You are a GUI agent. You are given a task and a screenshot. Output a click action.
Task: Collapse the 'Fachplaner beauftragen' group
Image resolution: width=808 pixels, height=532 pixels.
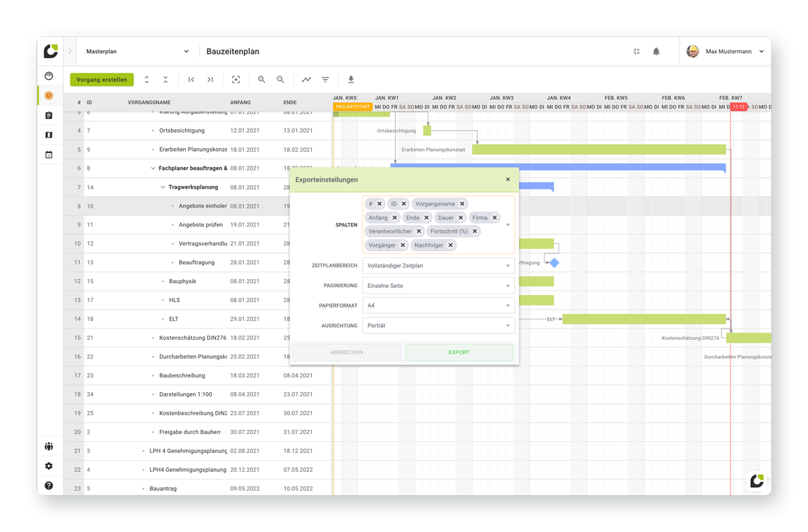pos(153,168)
